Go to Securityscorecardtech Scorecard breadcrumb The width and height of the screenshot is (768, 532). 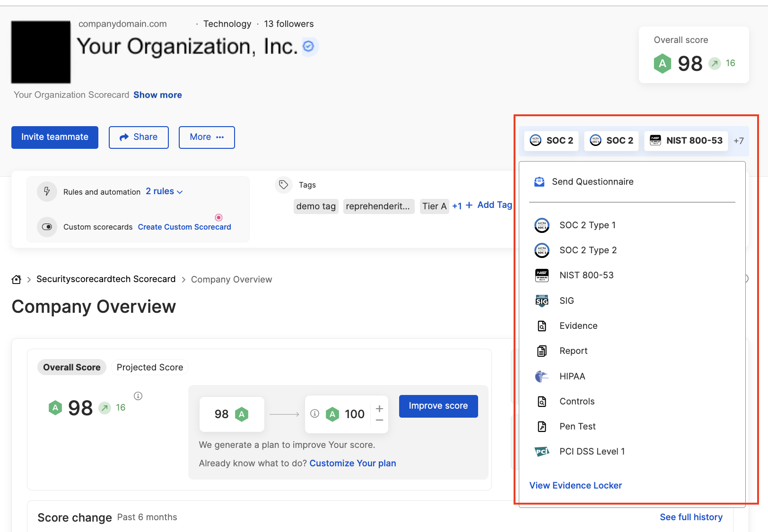(x=106, y=279)
